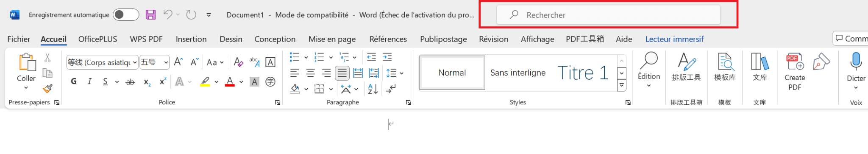Viewport: 868px width, 154px height.
Task: Expand the Édition dropdown
Action: [x=649, y=86]
